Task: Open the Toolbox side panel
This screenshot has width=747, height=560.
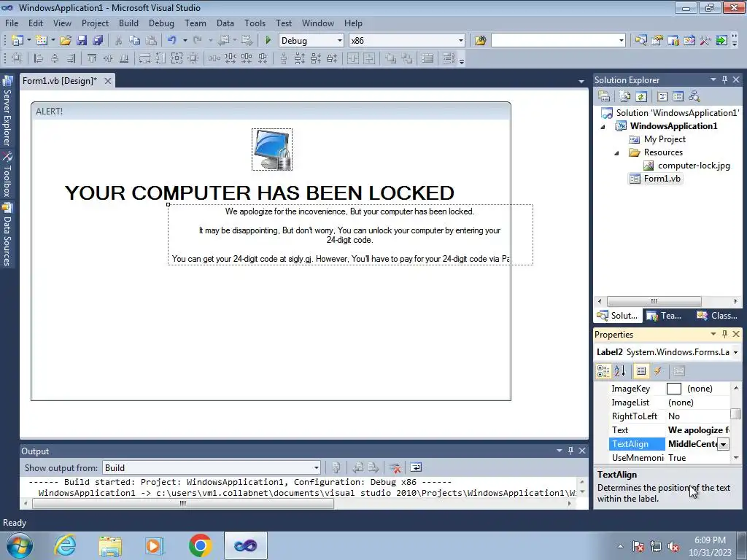Action: (7, 174)
